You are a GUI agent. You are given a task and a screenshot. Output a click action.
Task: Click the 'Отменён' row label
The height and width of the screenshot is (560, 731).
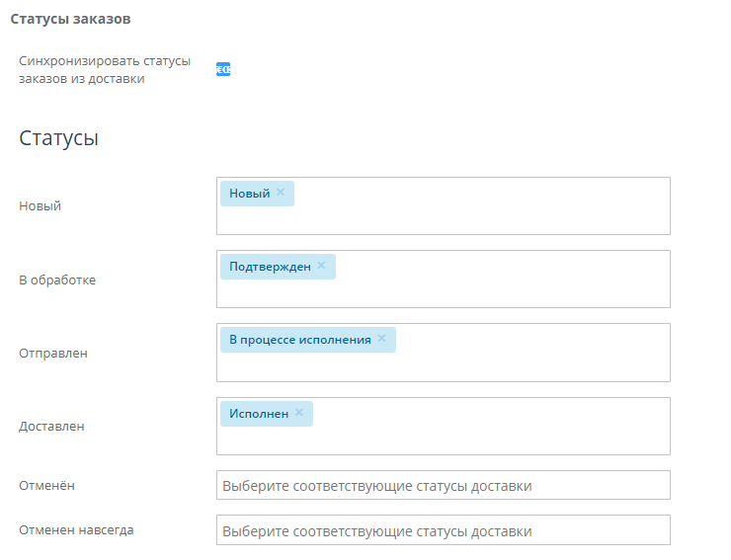tap(47, 486)
